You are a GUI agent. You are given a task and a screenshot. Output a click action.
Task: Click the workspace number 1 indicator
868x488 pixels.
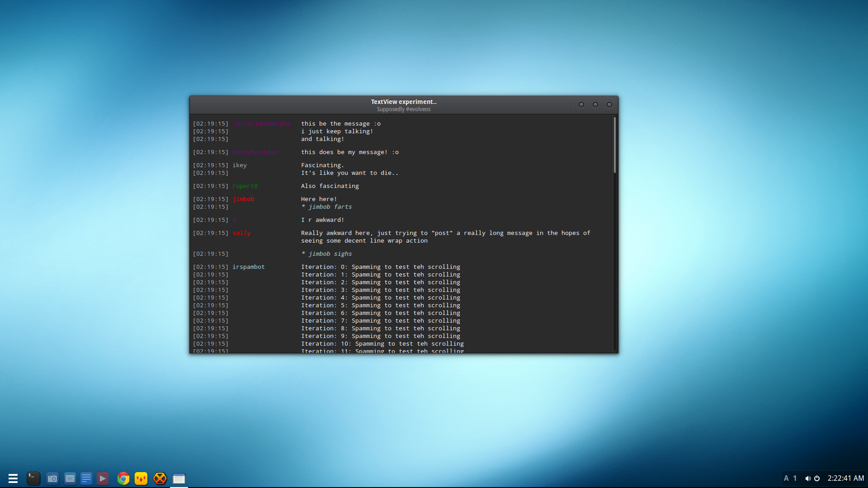coord(795,478)
